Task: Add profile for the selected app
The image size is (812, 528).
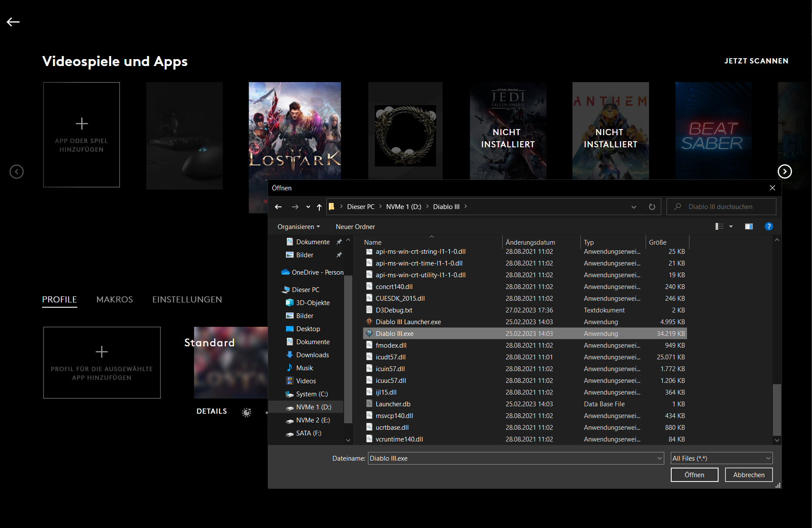Action: click(x=102, y=362)
